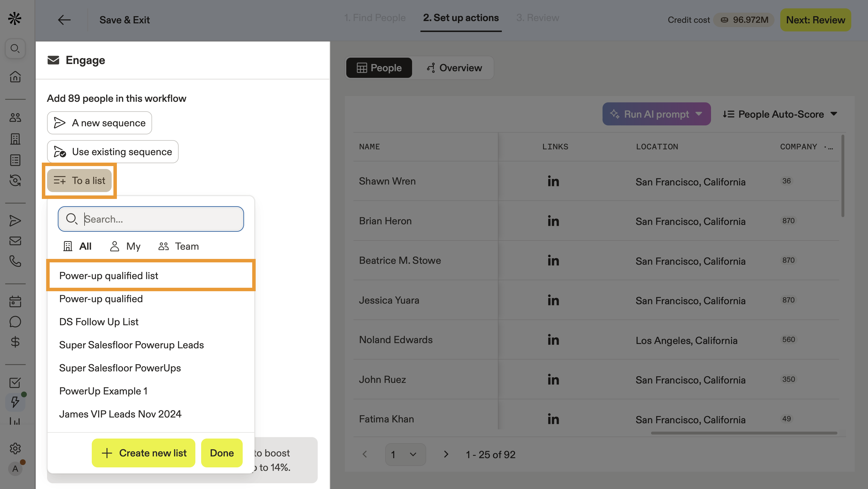The image size is (868, 489).
Task: Go to the home icon
Action: [x=15, y=77]
